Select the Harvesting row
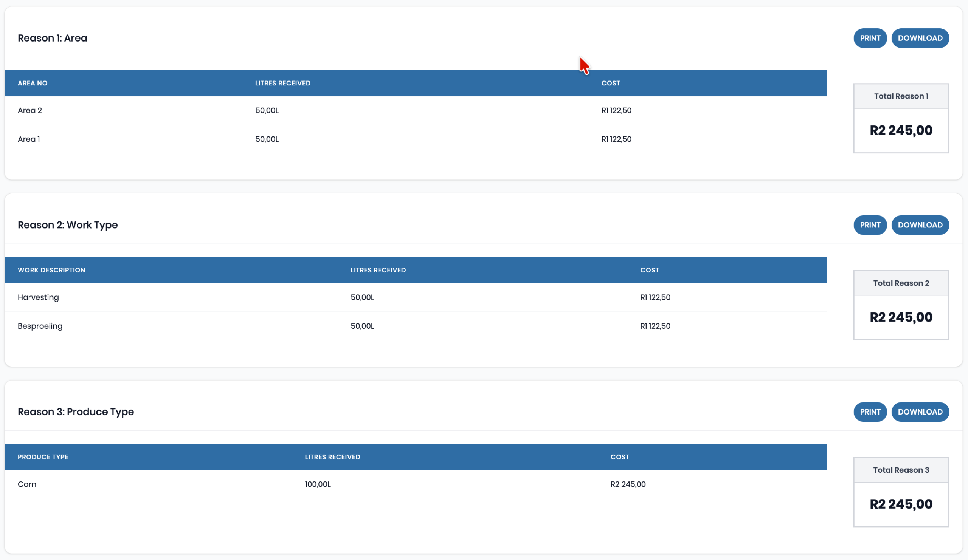The image size is (968, 560). [x=416, y=297]
